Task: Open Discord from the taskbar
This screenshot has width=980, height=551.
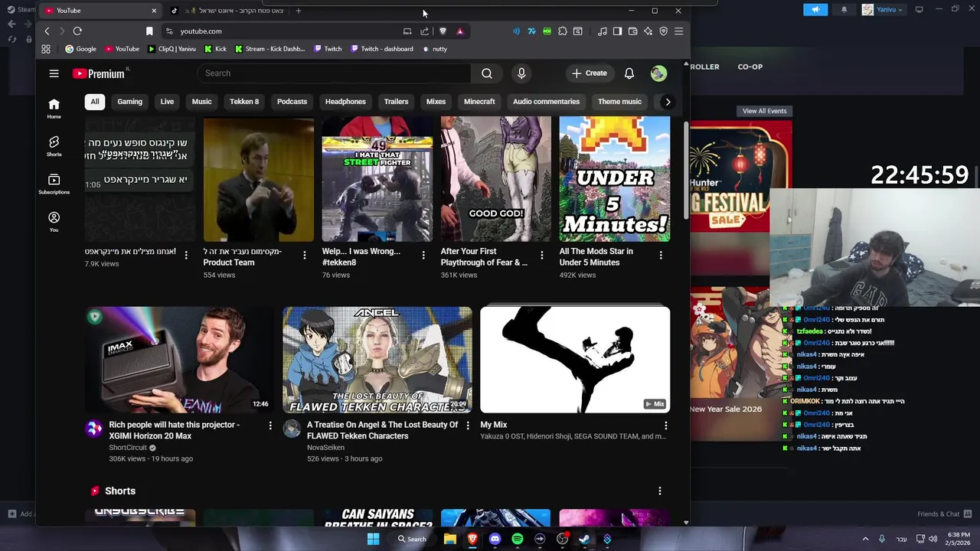Action: 495,539
